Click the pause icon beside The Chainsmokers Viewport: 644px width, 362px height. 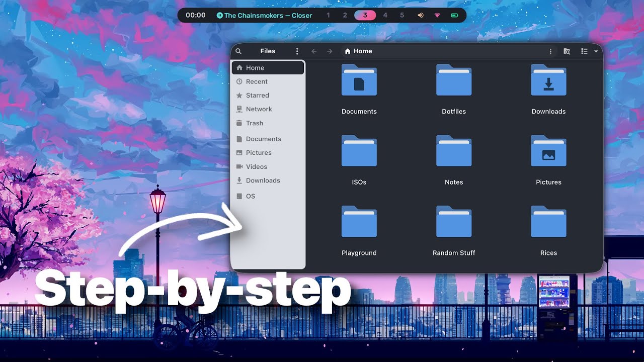pos(219,16)
